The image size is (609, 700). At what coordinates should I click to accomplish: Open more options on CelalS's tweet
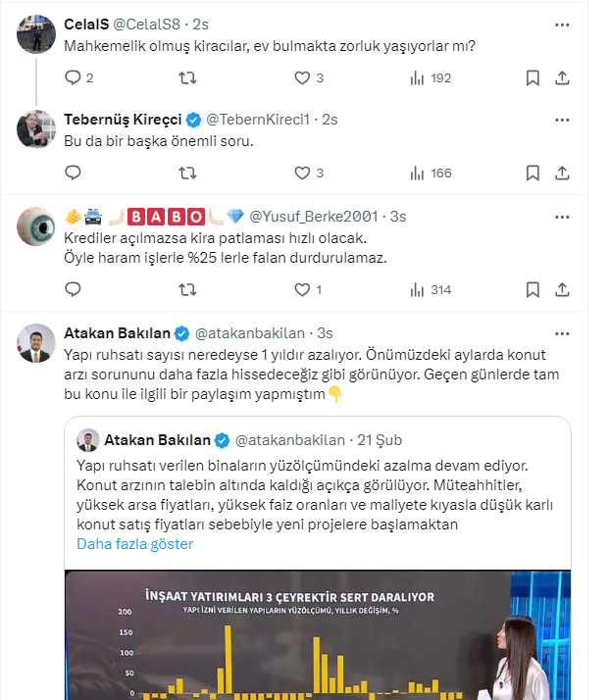pyautogui.click(x=561, y=22)
